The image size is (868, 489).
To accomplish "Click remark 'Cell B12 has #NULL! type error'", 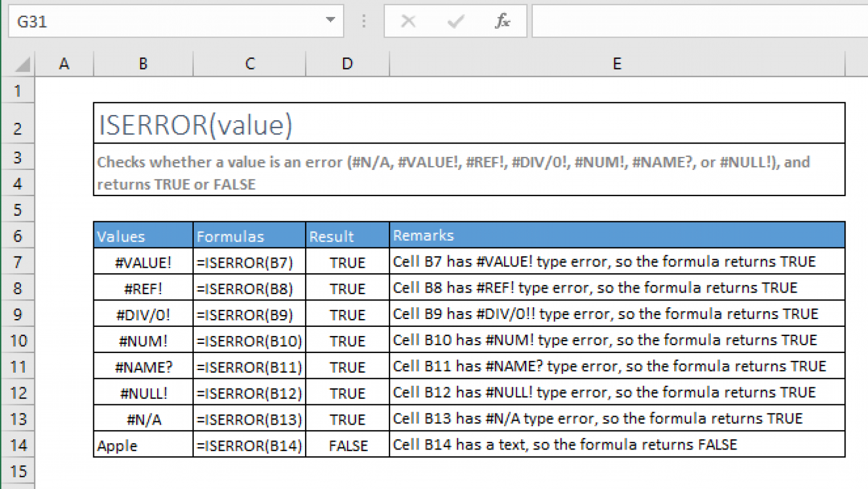I will point(617,392).
